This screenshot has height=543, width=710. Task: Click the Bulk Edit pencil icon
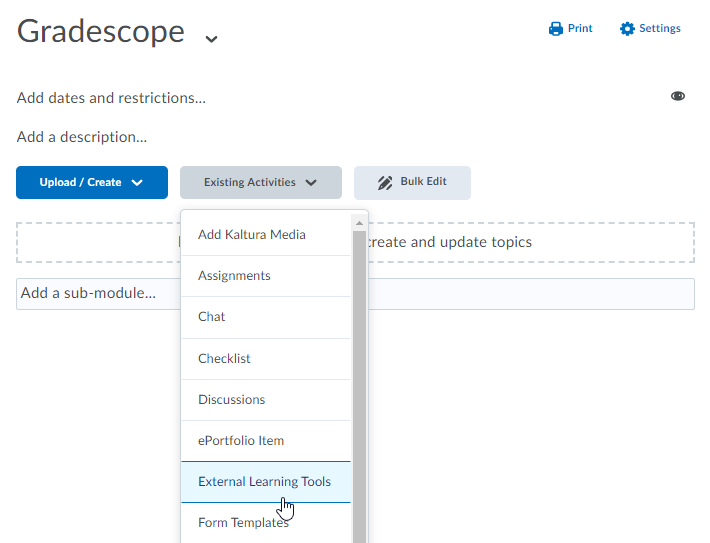pyautogui.click(x=385, y=183)
